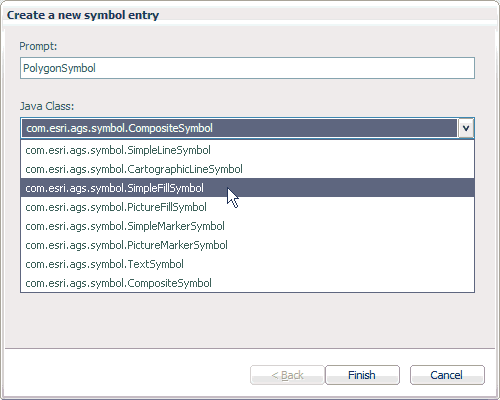This screenshot has height=400, width=500.
Task: Click the selected CompositeSymbol combo box field
Action: [x=239, y=128]
